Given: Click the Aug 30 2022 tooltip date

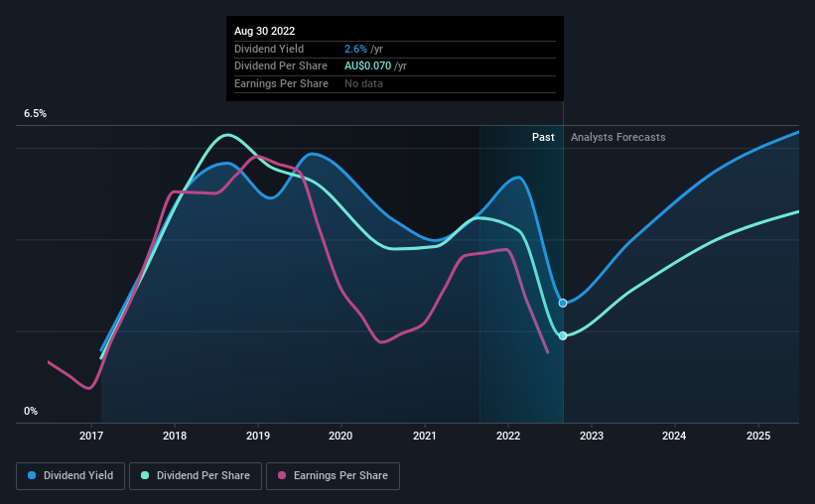Looking at the screenshot, I should pos(265,31).
